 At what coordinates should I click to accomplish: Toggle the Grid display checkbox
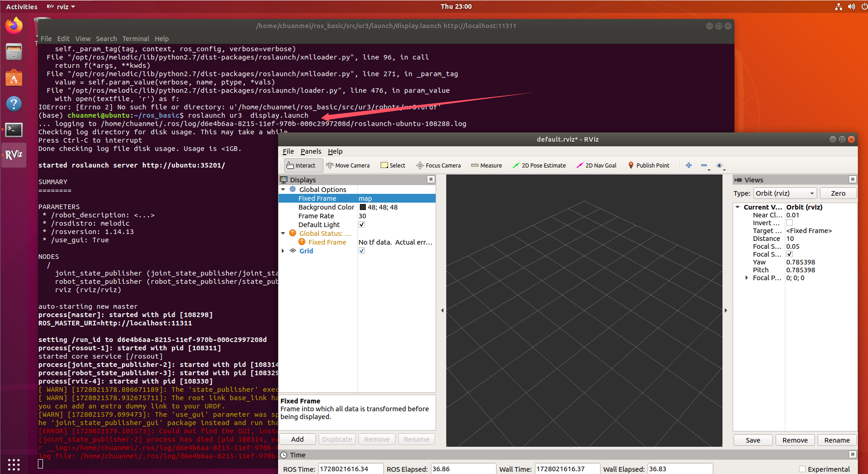[x=362, y=251]
